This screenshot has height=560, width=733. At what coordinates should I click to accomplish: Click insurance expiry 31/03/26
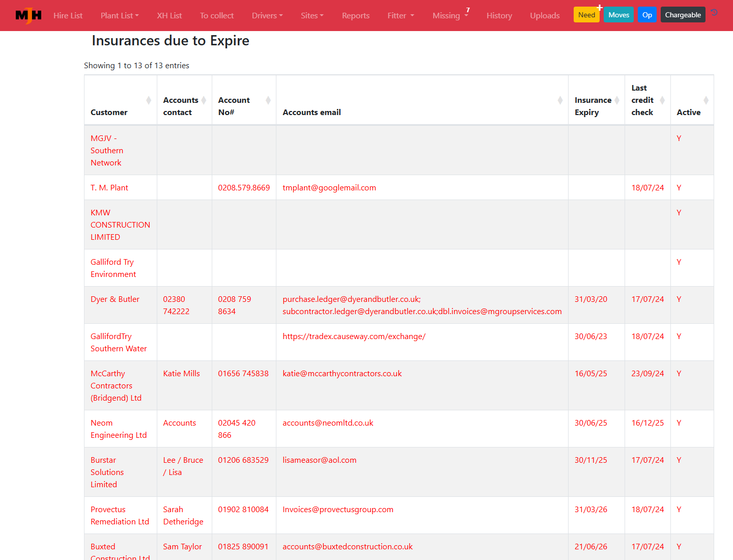pos(591,510)
